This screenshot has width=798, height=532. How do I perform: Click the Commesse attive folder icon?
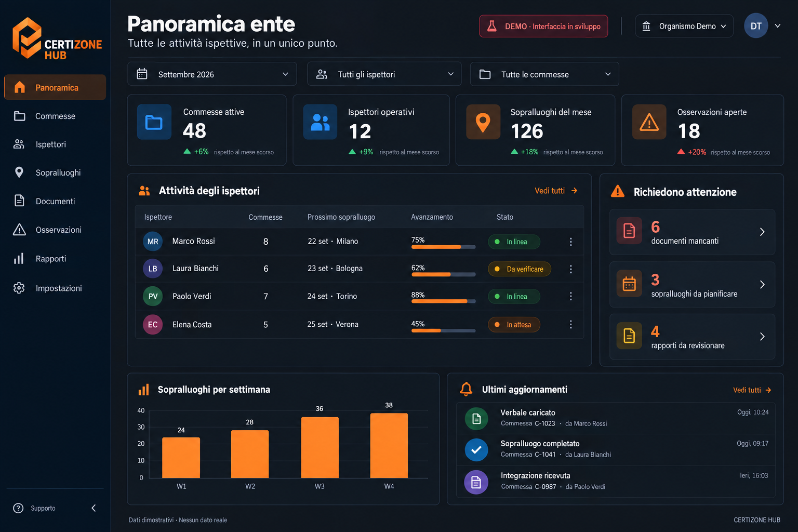tap(154, 122)
